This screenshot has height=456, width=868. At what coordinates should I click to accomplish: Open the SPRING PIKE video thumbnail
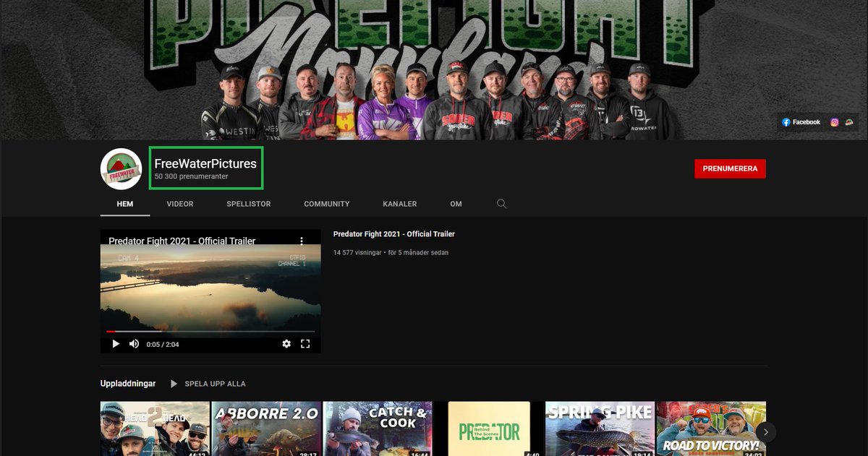coord(600,429)
